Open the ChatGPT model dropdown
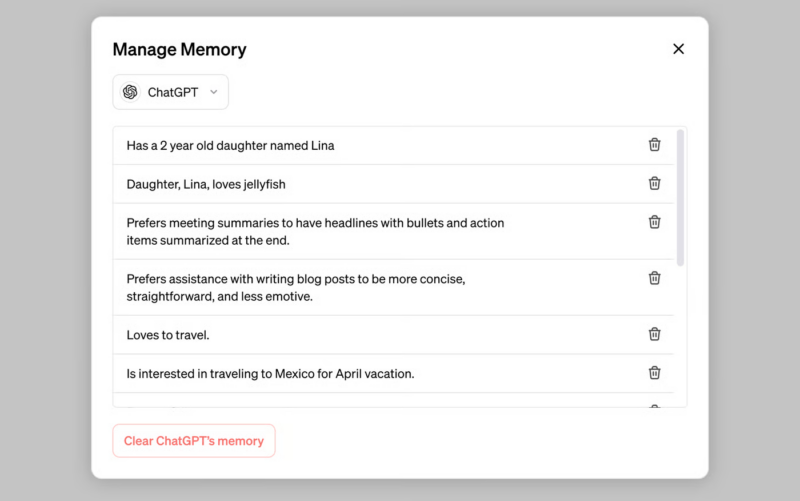The image size is (800, 501). tap(170, 92)
